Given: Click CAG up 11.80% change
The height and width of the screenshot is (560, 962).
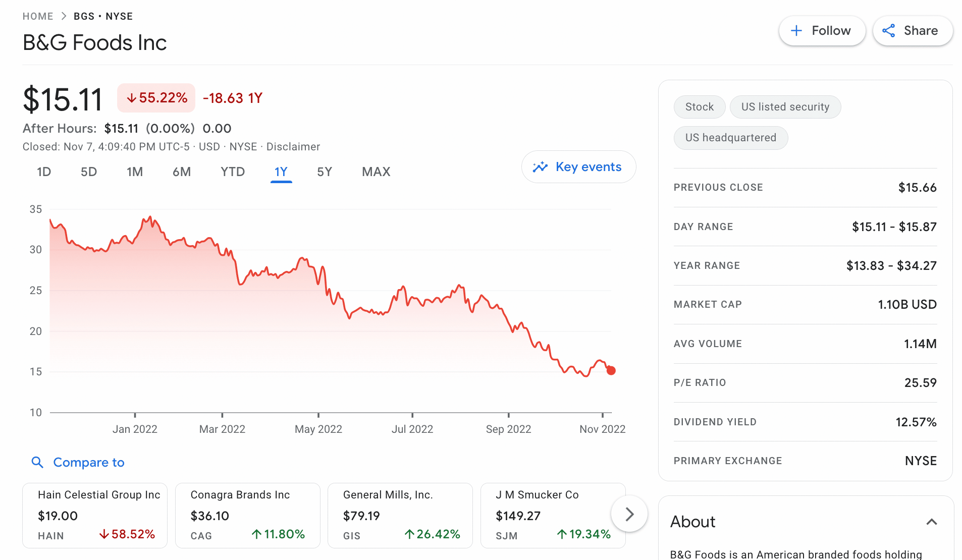Looking at the screenshot, I should 278,534.
